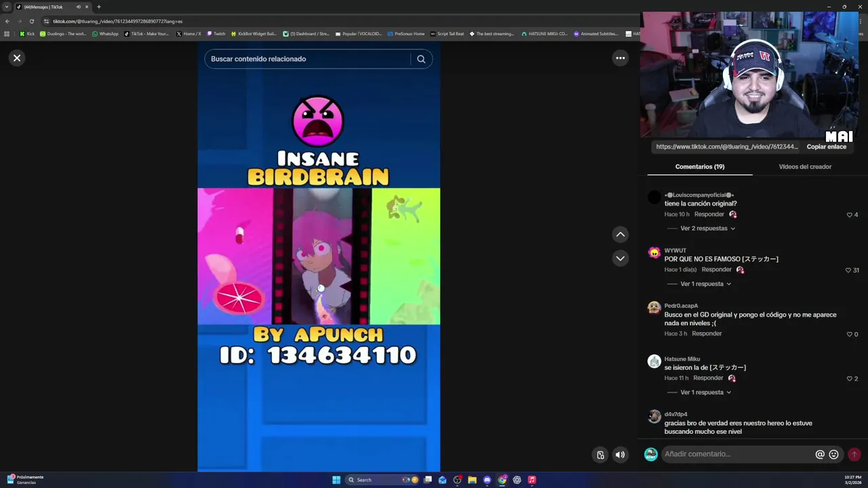The image size is (868, 488).
Task: Open Apple Music from the taskbar
Action: pos(532,480)
